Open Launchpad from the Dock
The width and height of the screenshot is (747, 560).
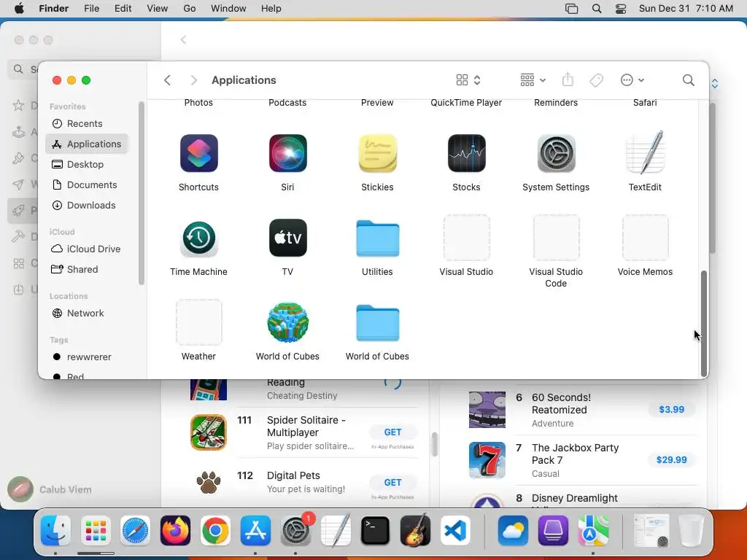pyautogui.click(x=96, y=531)
